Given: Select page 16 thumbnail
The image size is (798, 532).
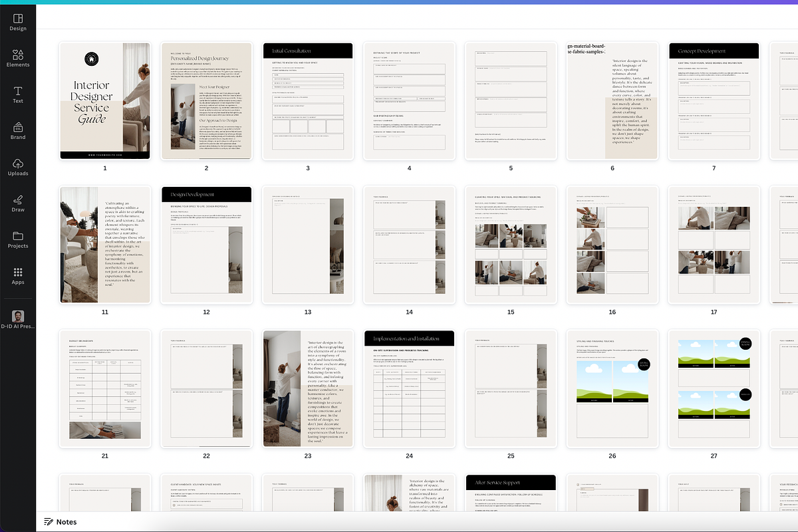Looking at the screenshot, I should coord(612,245).
